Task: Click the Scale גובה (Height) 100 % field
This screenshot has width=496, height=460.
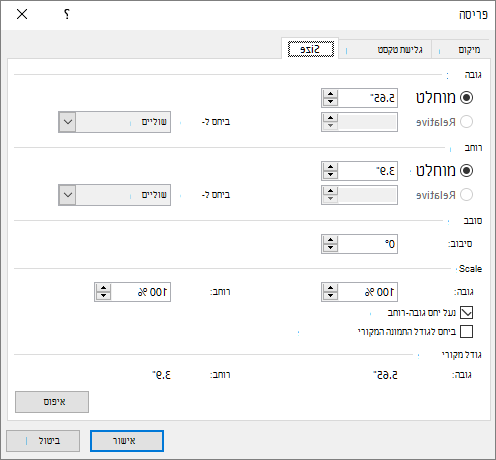Action: coord(367,292)
